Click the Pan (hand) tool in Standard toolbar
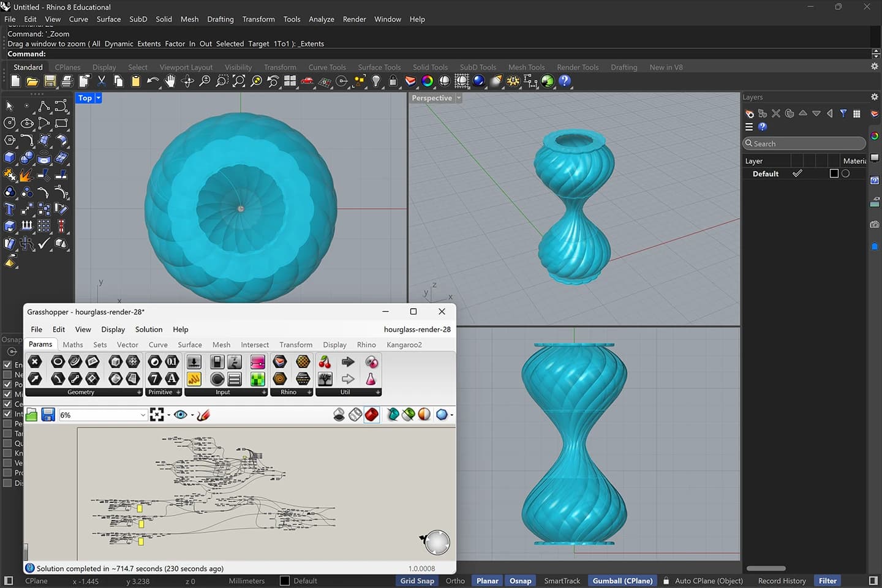Screen dimensions: 882x588 [170, 81]
